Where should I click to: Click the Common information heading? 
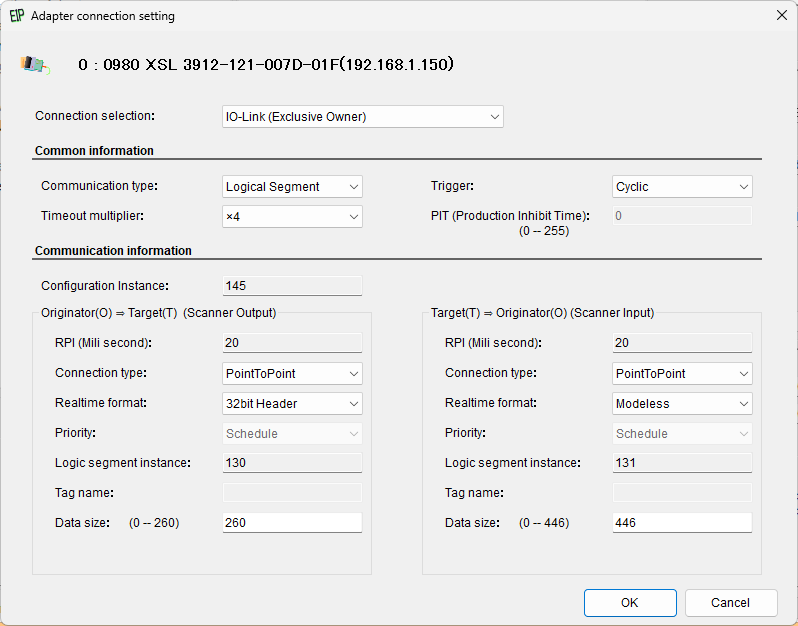(x=94, y=151)
